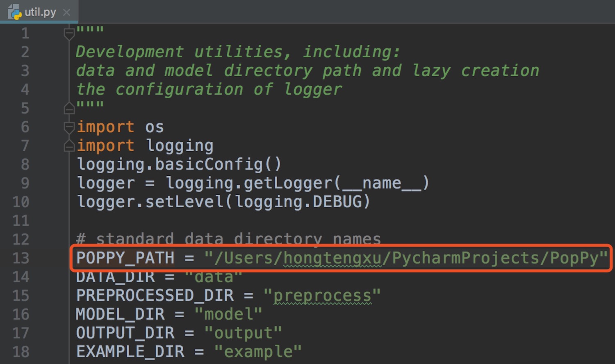
Task: Collapse imports using fold marker at line 6
Action: coord(69,127)
